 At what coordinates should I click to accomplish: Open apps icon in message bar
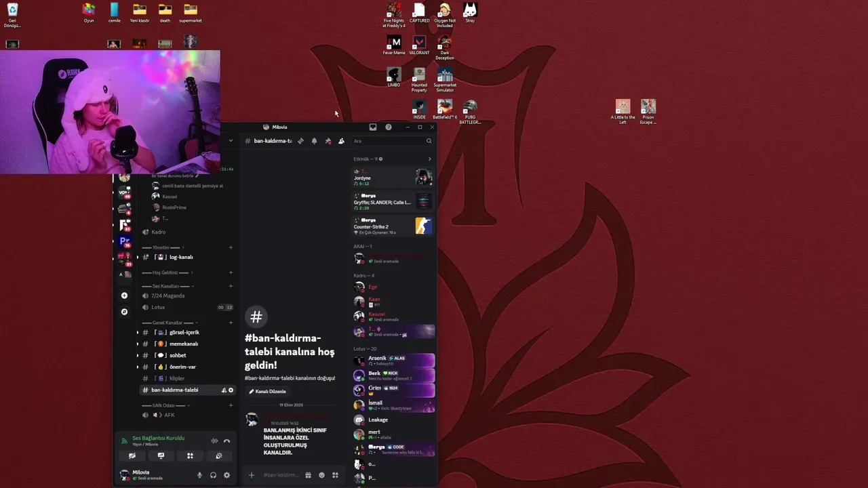335,475
